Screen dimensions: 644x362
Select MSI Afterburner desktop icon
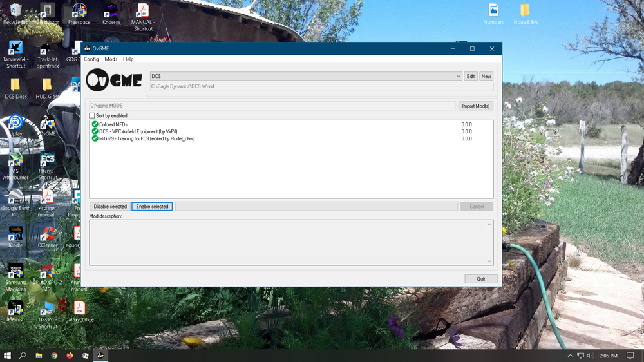(15, 166)
